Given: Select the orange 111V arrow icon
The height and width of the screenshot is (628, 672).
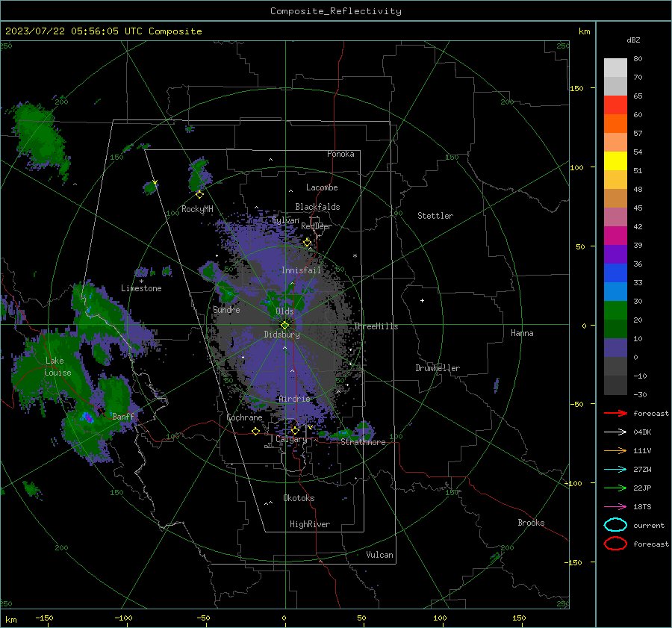Looking at the screenshot, I should 615,450.
